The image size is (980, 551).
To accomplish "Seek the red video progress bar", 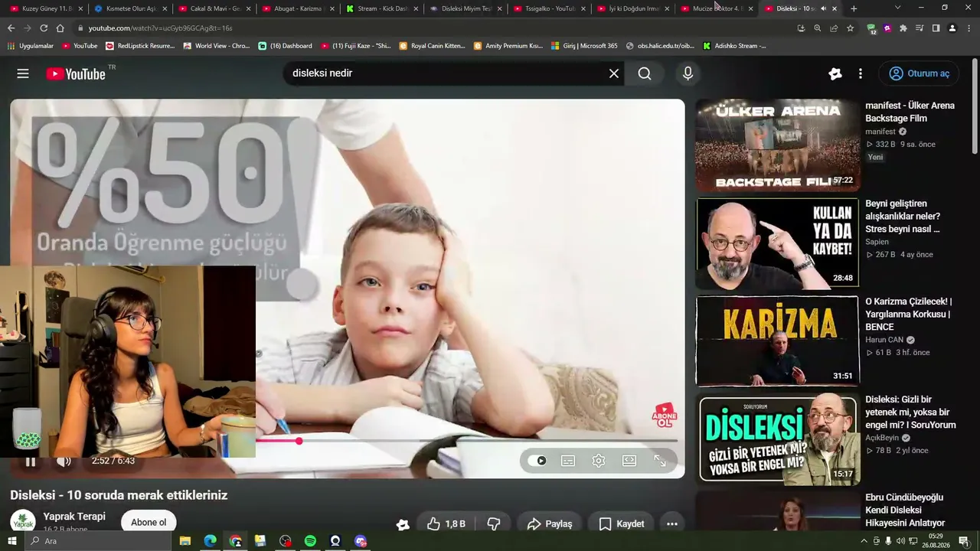I will tap(467, 441).
